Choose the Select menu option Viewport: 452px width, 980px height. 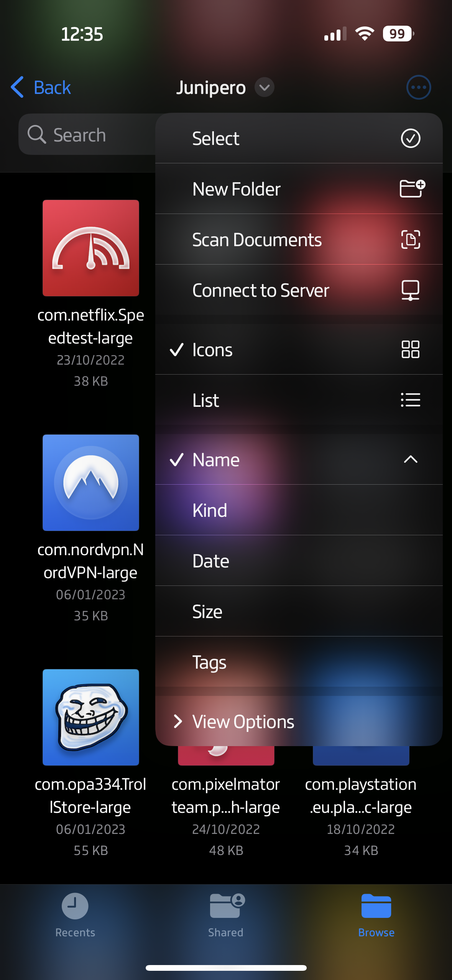coord(299,138)
